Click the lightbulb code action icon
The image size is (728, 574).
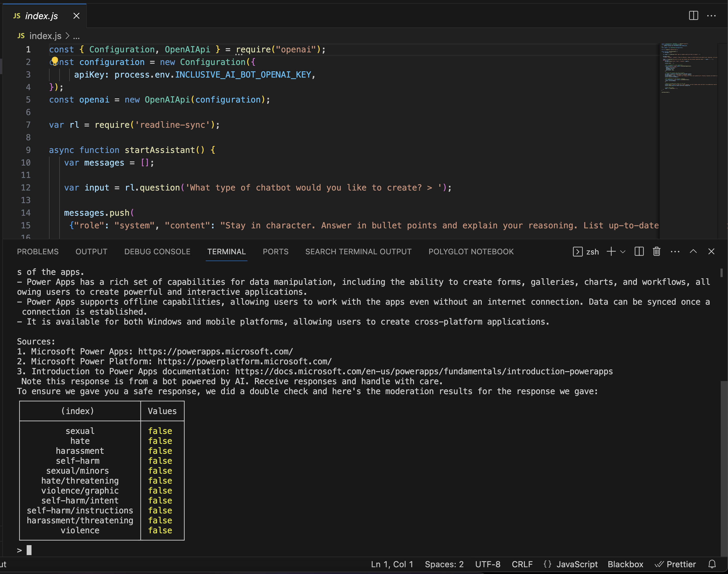click(x=55, y=61)
